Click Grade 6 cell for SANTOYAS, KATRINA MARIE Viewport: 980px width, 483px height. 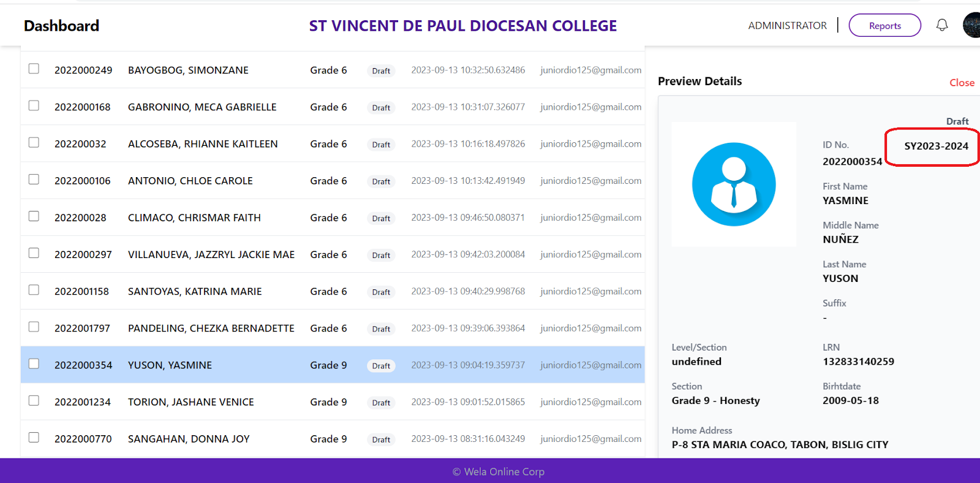pos(328,291)
